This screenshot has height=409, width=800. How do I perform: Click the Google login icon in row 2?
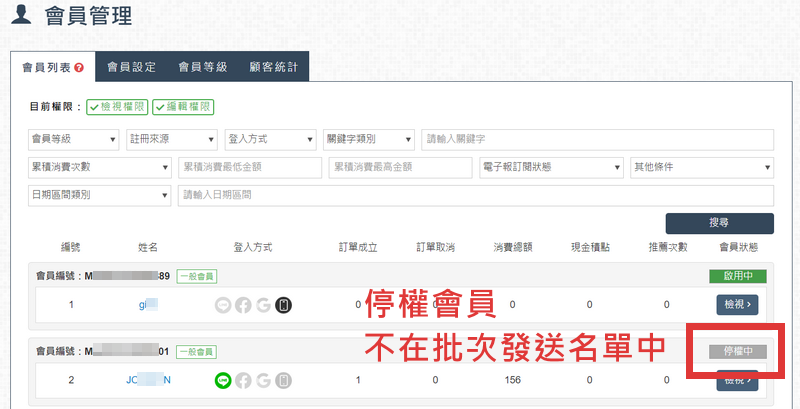(263, 380)
